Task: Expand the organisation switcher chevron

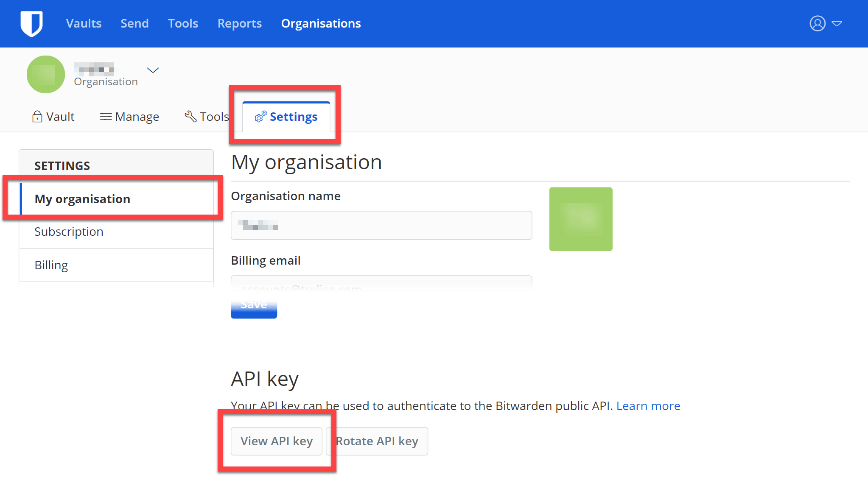Action: 153,70
